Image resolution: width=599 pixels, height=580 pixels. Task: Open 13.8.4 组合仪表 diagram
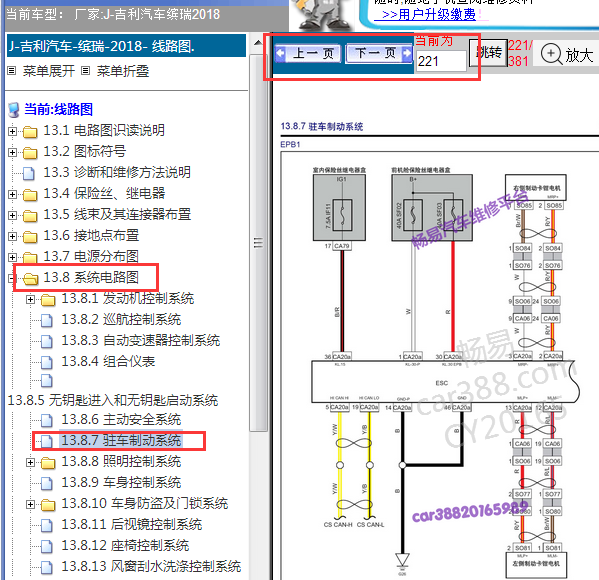108,361
